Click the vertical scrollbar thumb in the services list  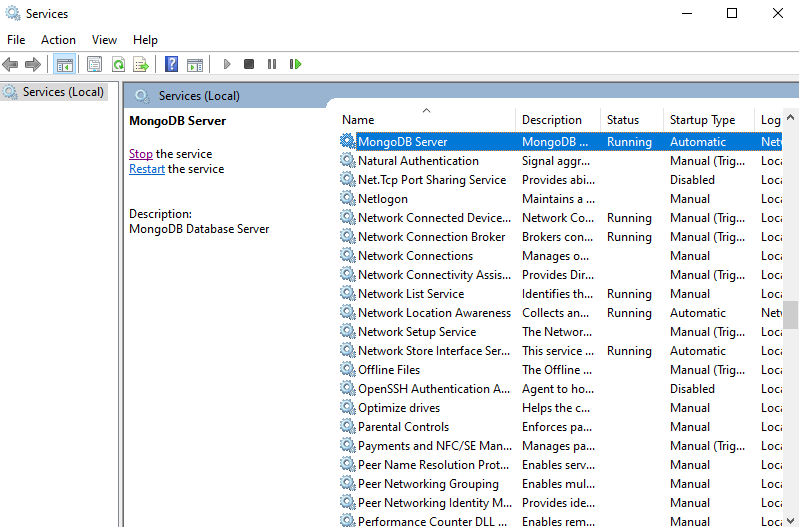coord(790,315)
